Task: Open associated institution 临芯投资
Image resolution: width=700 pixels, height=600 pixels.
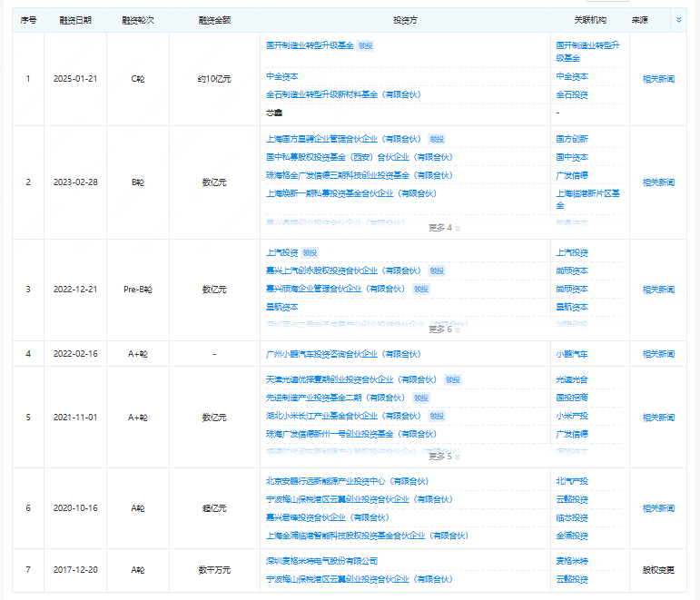Action: tap(572, 517)
